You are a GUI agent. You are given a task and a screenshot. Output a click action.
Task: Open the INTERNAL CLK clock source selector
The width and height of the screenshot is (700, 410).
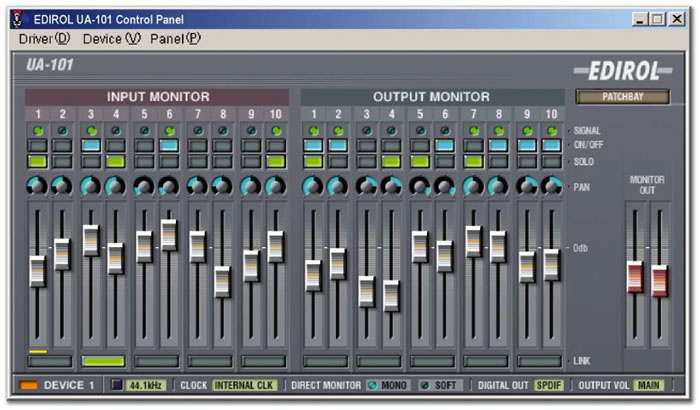point(243,384)
